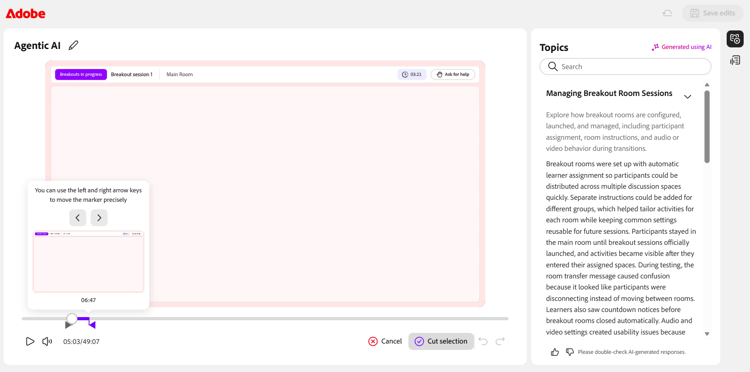This screenshot has width=750, height=372.
Task: Click the Topics panel scrollbar thumb
Action: pyautogui.click(x=707, y=126)
